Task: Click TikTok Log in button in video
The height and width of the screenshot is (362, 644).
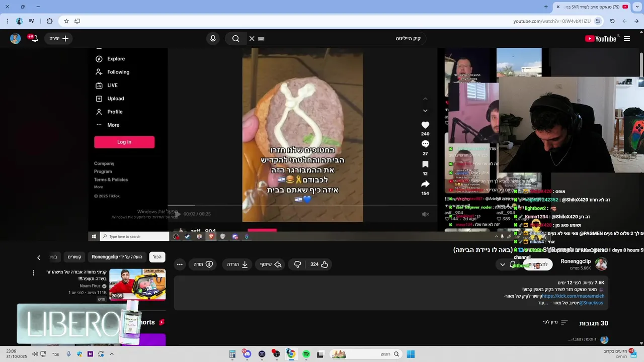Action: (x=124, y=142)
